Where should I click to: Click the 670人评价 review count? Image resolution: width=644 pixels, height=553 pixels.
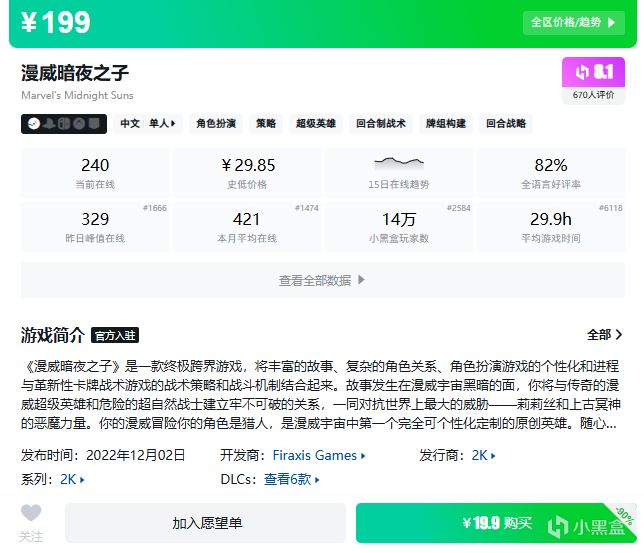coord(593,95)
